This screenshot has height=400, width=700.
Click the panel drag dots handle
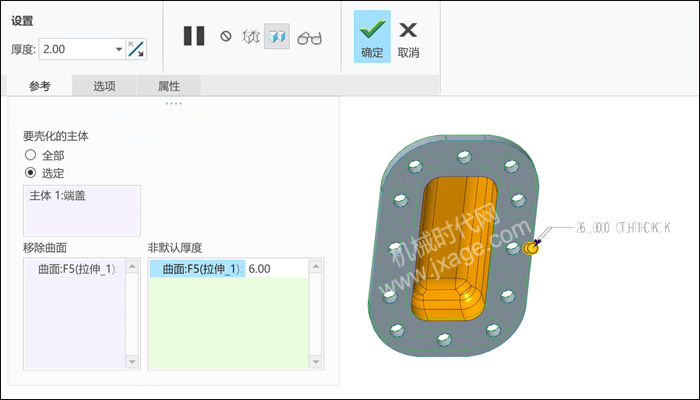(174, 104)
